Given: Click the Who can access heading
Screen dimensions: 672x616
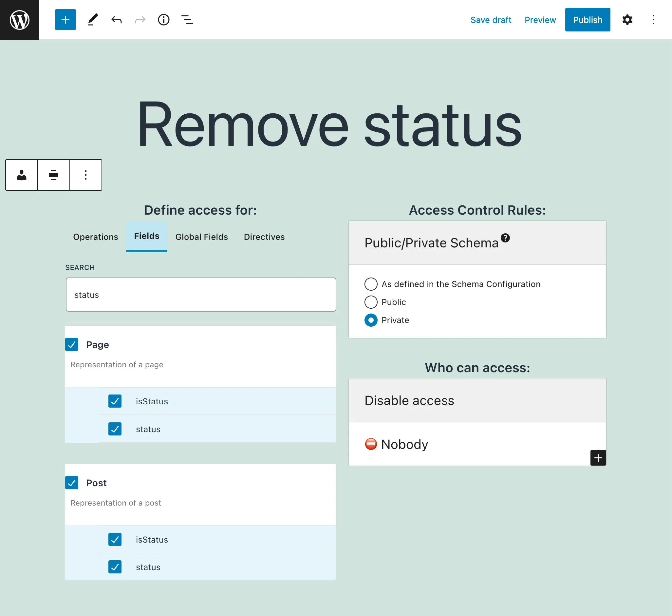Looking at the screenshot, I should [477, 368].
